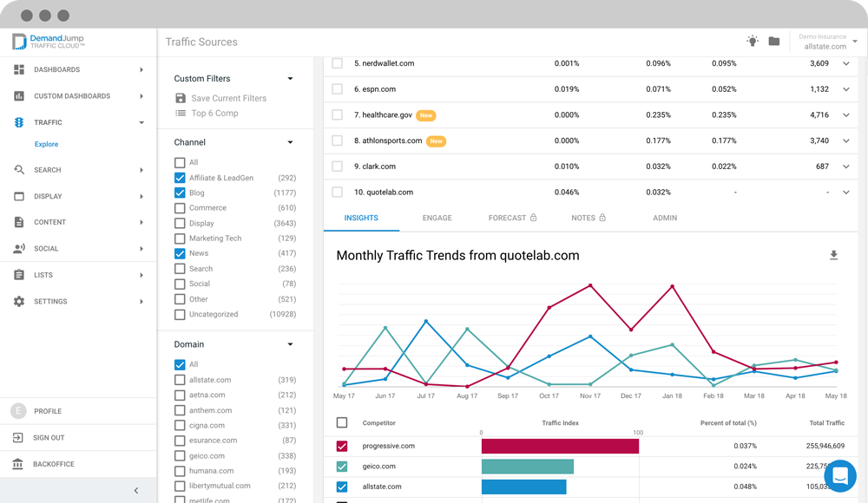
Task: Collapse the sidebar with the left chevron
Action: pos(136,490)
